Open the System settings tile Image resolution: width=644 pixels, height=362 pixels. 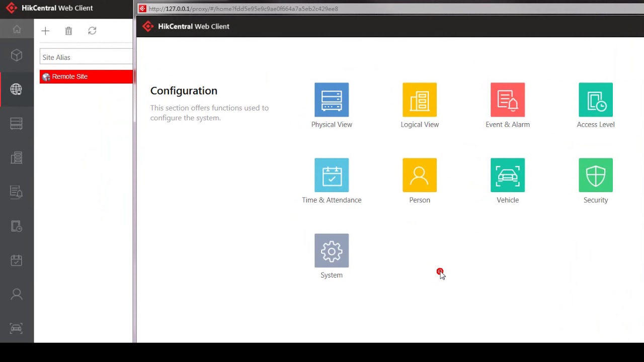(332, 250)
